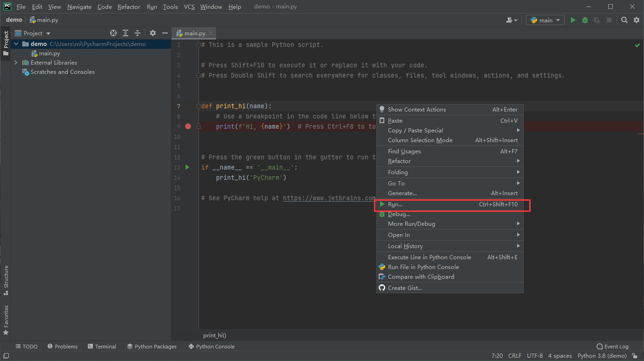
Task: Click the green Run button in top toolbar
Action: (573, 20)
